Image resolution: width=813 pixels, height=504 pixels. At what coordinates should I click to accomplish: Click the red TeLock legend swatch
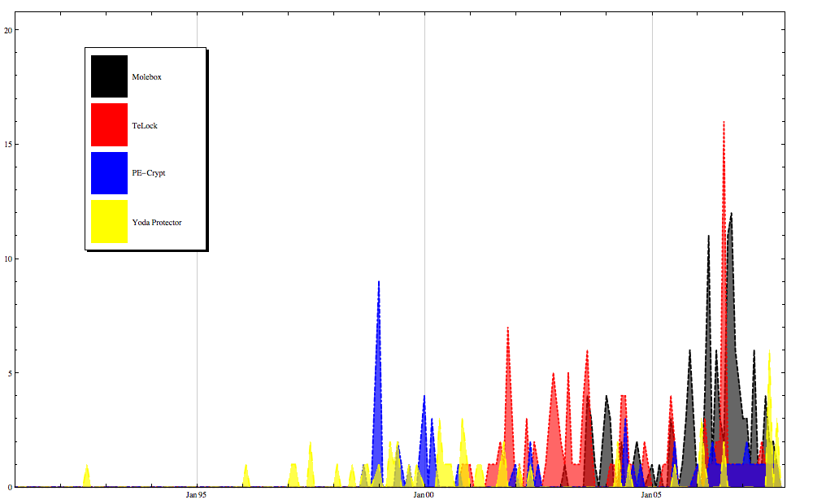point(109,124)
